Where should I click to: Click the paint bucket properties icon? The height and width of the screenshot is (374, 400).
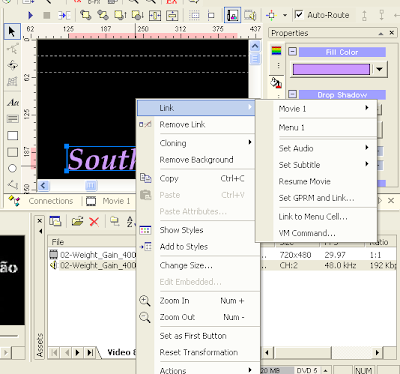276,83
